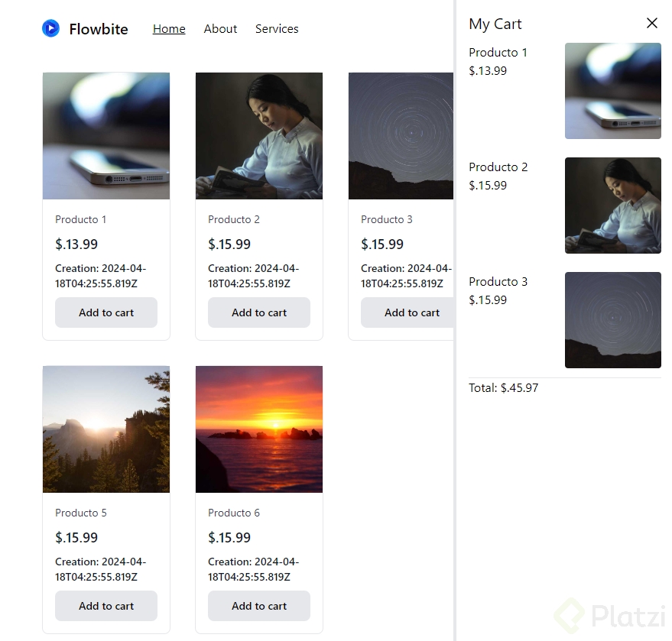
Task: Click the ocean sunset product image
Action: (x=259, y=429)
